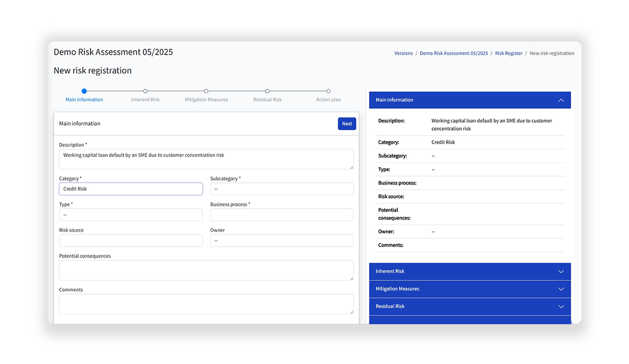Image resolution: width=629 pixels, height=364 pixels.
Task: Go to the Inherent Risk step
Action: pos(145,91)
